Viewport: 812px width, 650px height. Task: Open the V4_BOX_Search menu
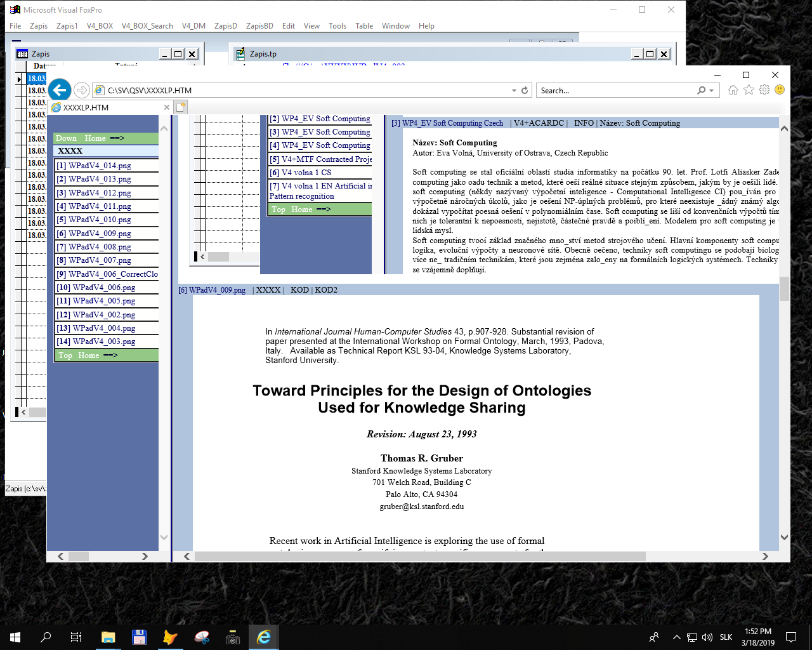[x=147, y=26]
